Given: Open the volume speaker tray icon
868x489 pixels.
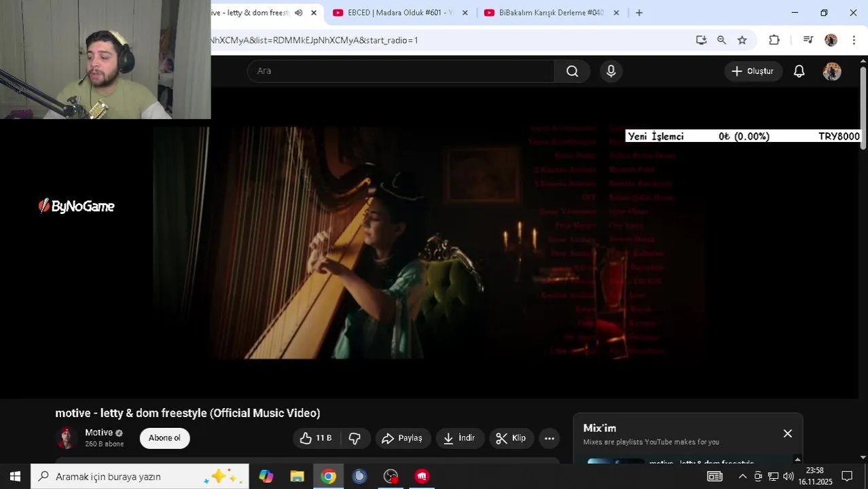Looking at the screenshot, I should pos(788,476).
